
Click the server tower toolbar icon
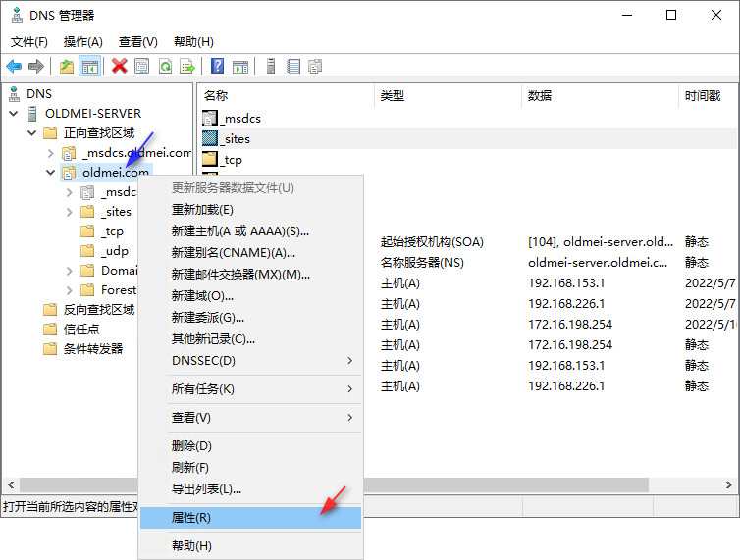click(x=271, y=66)
